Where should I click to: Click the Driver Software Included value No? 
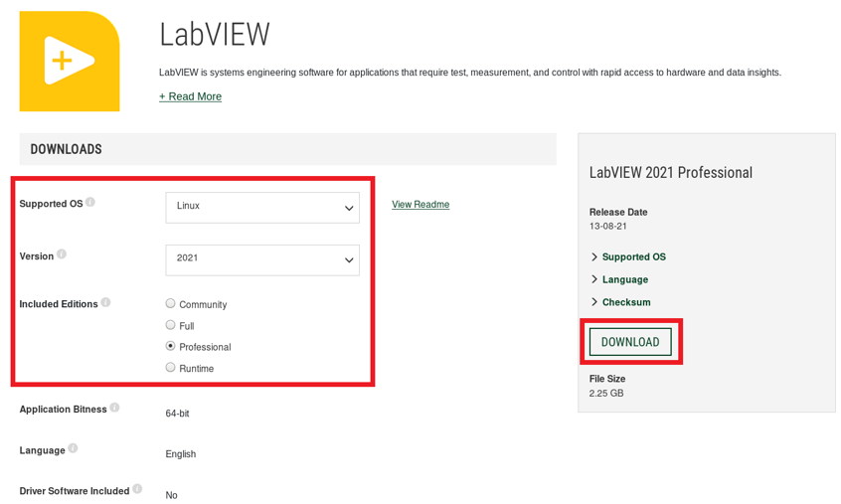[x=171, y=495]
